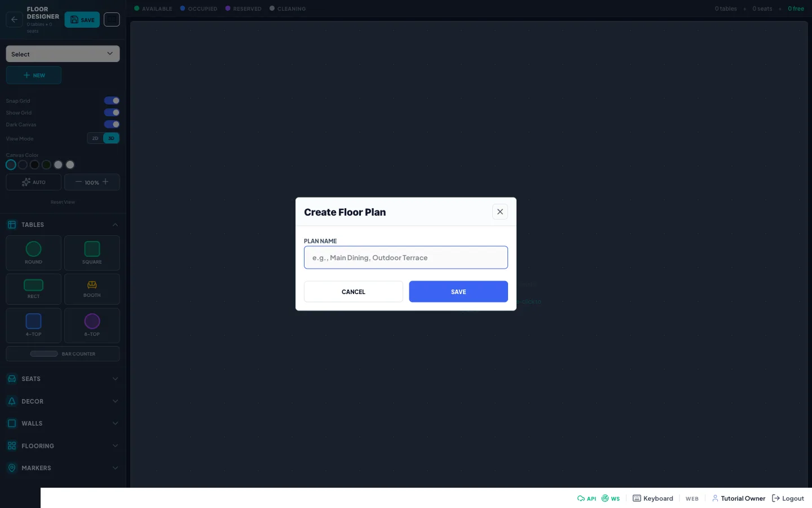The width and height of the screenshot is (812, 508).
Task: Click the blue Save button in dialog
Action: click(458, 292)
